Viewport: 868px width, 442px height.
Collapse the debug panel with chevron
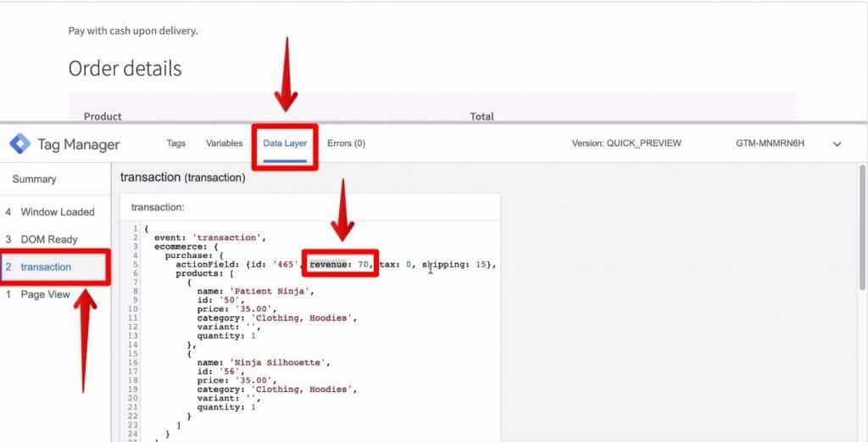click(837, 144)
